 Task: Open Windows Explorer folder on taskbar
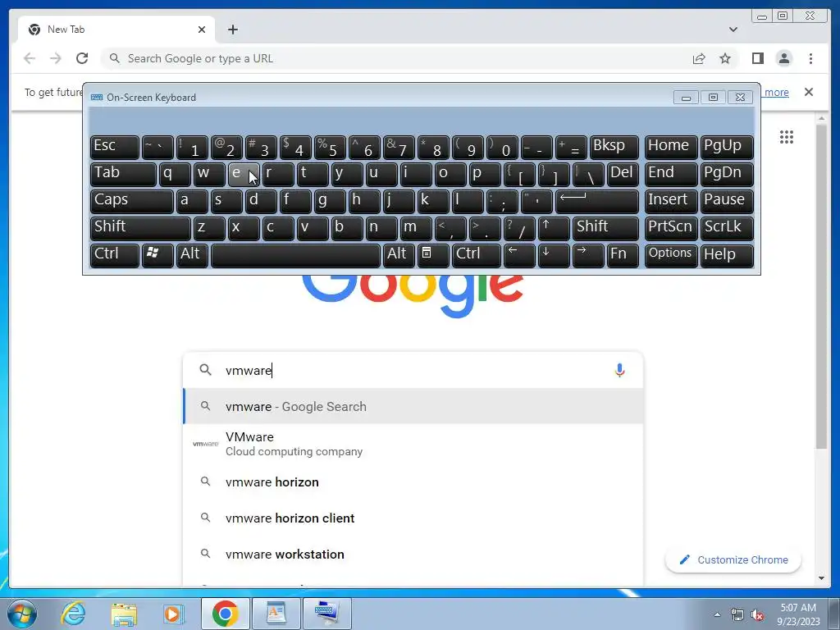pos(123,614)
